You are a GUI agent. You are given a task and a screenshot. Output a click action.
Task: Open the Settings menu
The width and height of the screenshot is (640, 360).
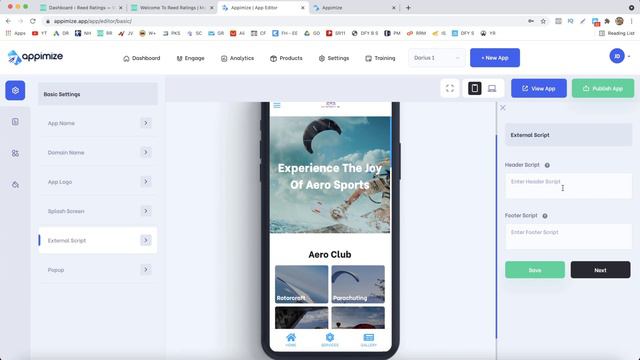coord(334,58)
